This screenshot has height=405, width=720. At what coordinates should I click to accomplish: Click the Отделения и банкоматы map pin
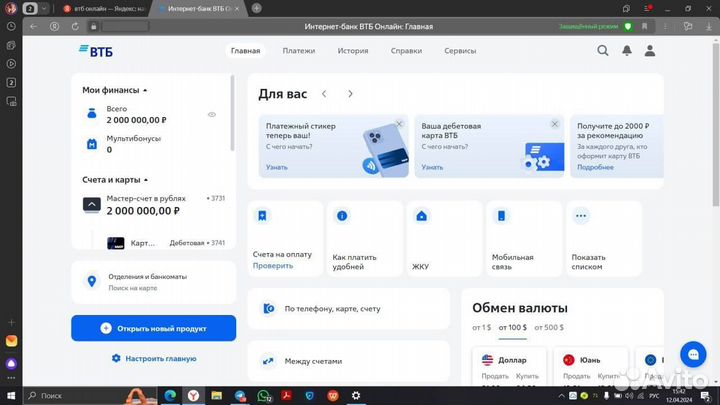pos(92,281)
